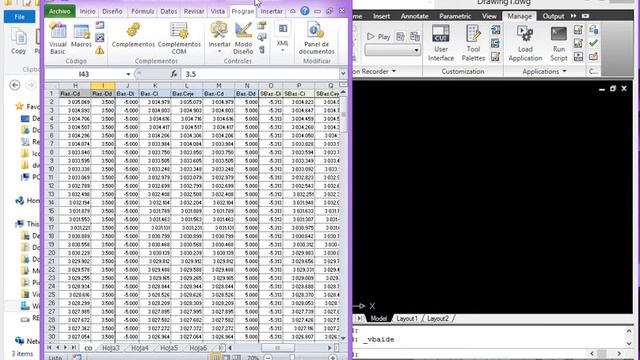Open User Interface CUI in AutoCAD

click(441, 43)
